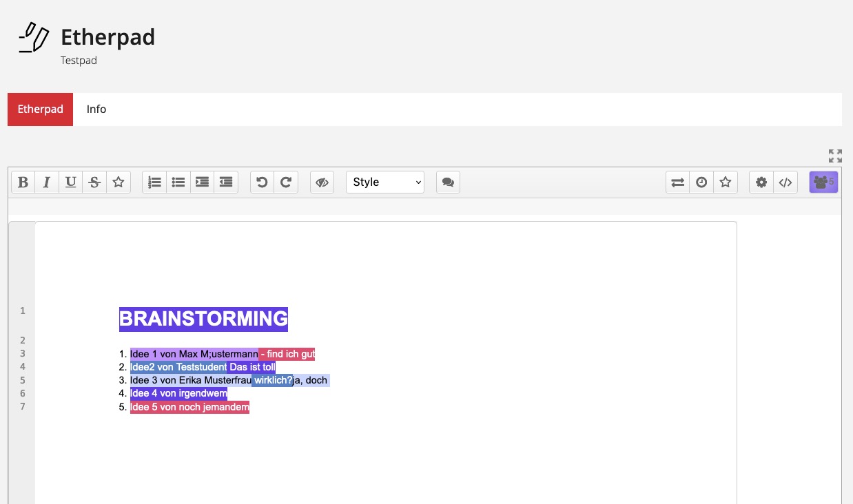This screenshot has width=853, height=504.
Task: Switch to the Info tab
Action: point(96,109)
